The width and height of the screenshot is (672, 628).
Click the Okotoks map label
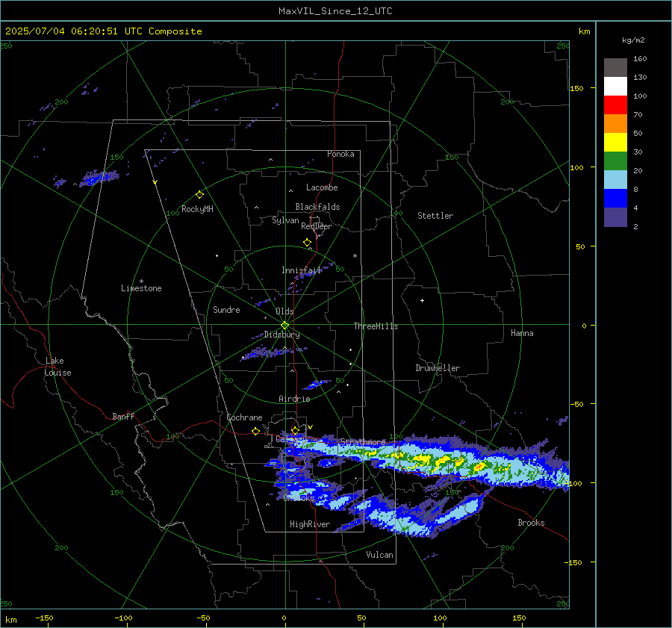(x=299, y=497)
